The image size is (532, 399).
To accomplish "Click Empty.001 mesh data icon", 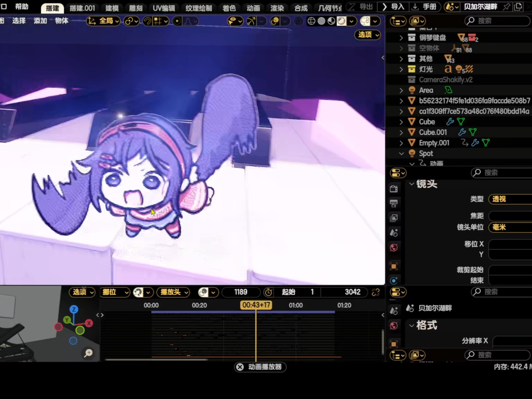I will [486, 143].
